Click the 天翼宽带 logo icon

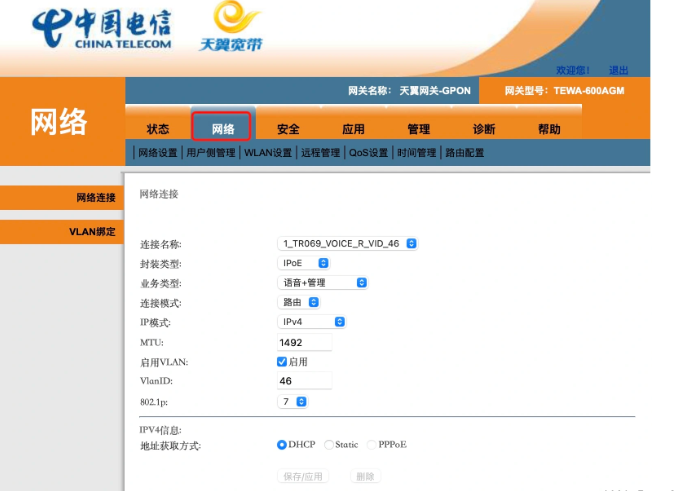(x=238, y=28)
